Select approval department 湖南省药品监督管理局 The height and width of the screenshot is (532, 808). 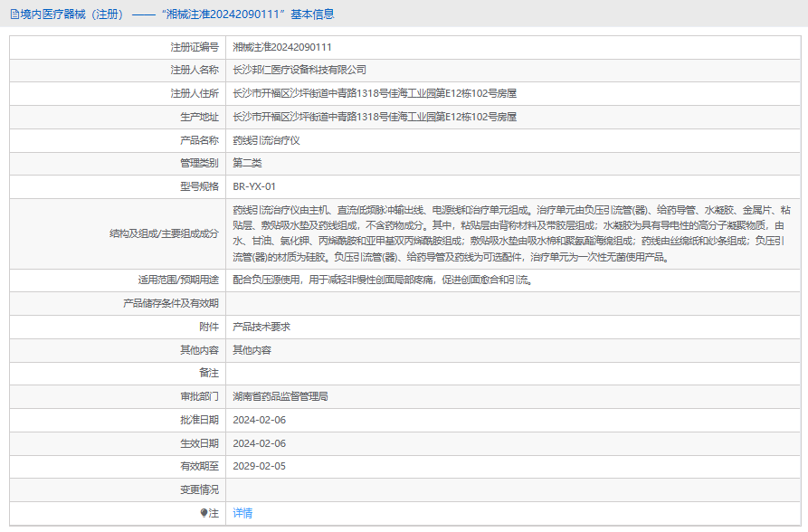280,396
